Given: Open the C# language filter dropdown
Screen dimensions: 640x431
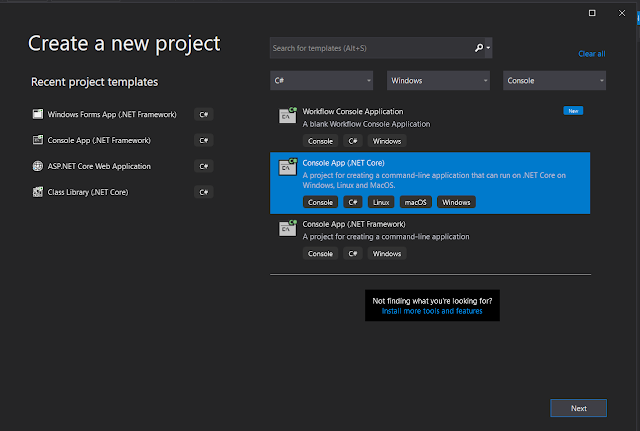Looking at the screenshot, I should [322, 80].
